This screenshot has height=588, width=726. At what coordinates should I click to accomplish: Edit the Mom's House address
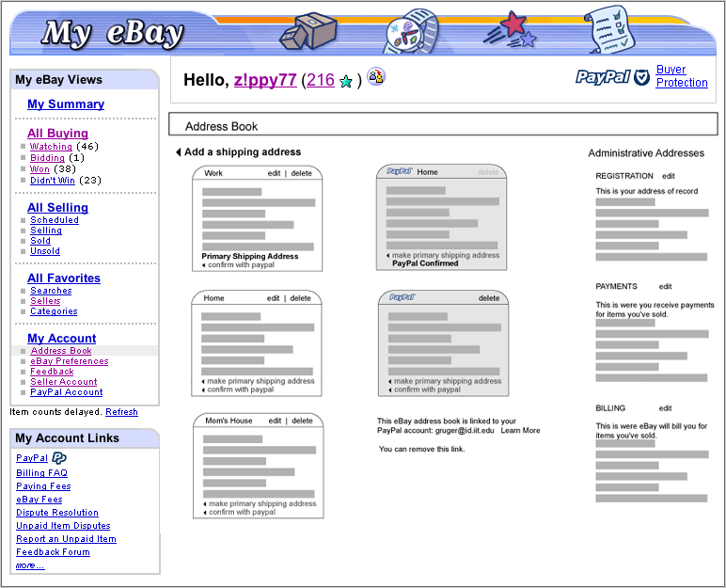(x=275, y=421)
